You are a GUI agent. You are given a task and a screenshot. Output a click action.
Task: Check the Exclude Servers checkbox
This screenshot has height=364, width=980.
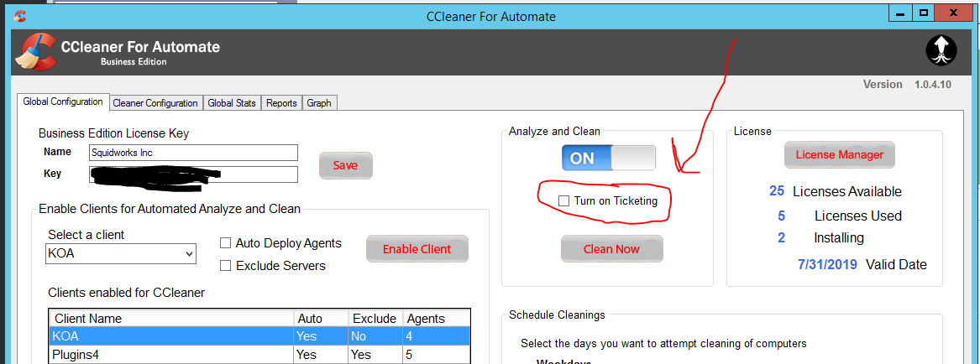pos(225,266)
